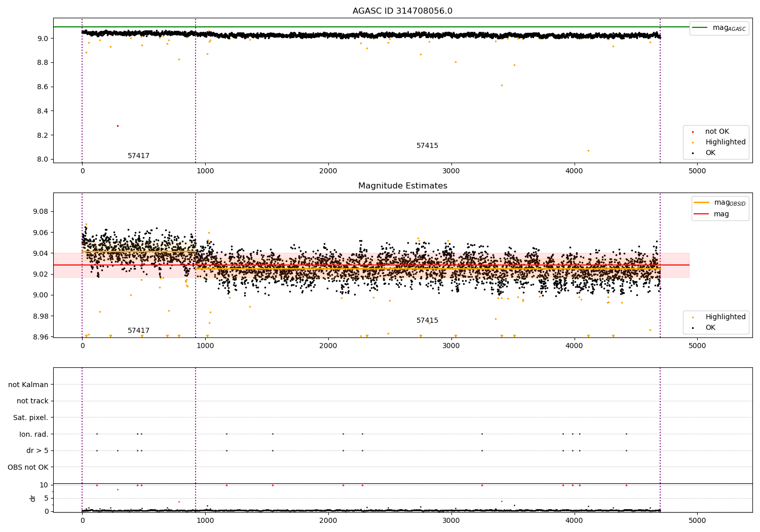The image size is (760, 532).
Task: Click the "57415" annotation in top plot
Action: (427, 146)
